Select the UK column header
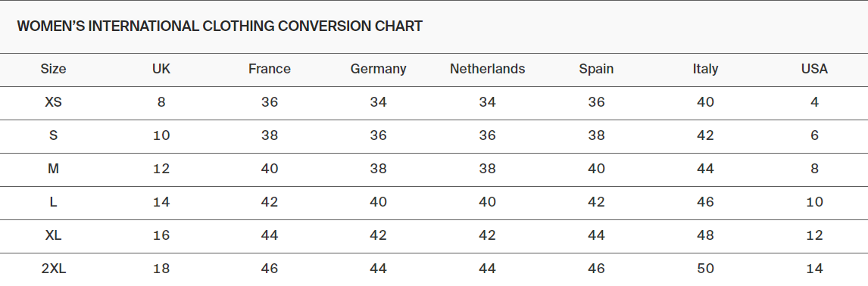 click(x=161, y=69)
